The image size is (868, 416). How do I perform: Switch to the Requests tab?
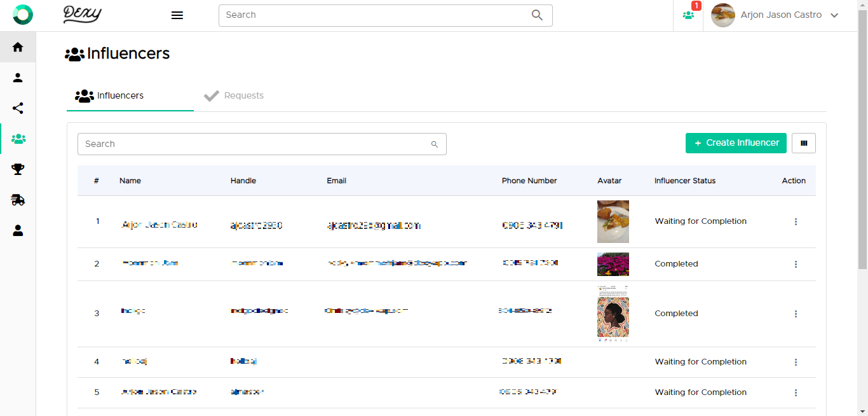click(234, 96)
